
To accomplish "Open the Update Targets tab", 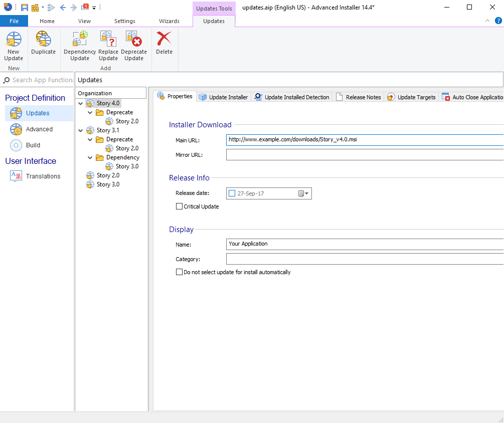I will (411, 97).
